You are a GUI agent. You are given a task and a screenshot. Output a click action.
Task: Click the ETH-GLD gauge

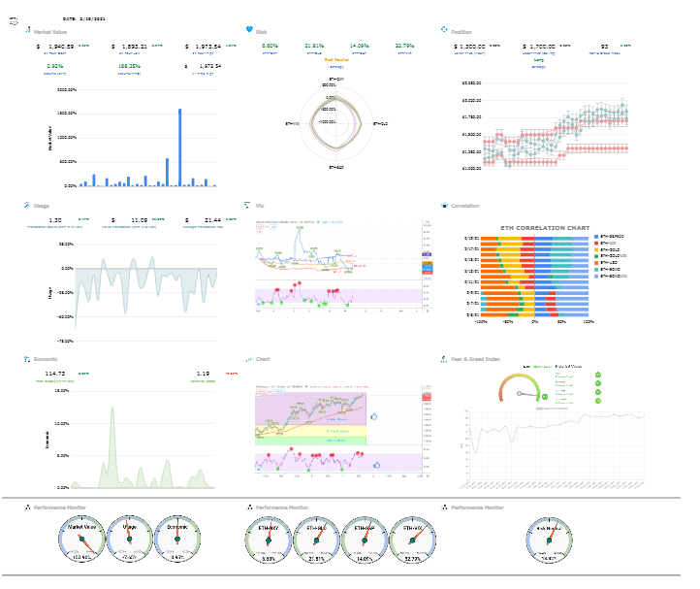(316, 540)
